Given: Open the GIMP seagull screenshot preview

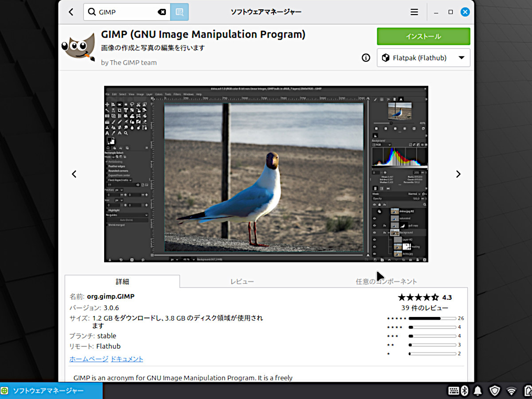Looking at the screenshot, I should (x=266, y=174).
